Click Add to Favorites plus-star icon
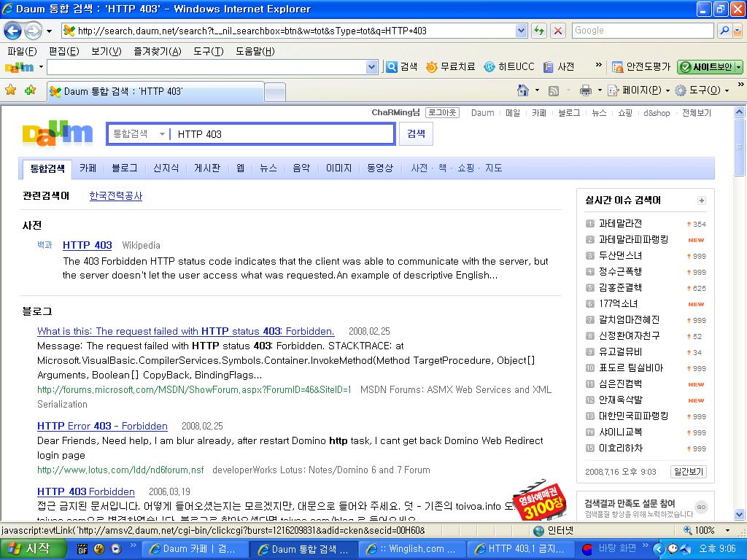Image resolution: width=747 pixels, height=560 pixels. pyautogui.click(x=30, y=90)
